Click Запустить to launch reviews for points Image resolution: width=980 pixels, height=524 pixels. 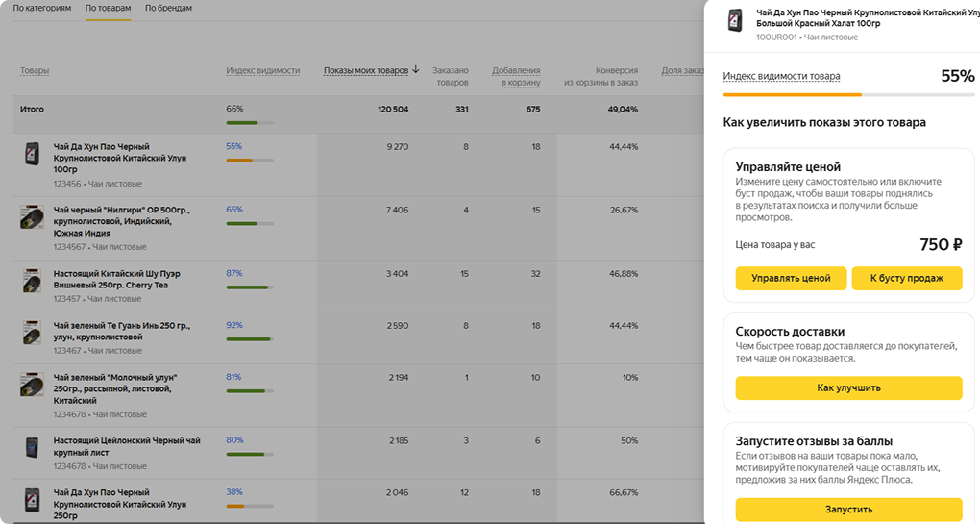pyautogui.click(x=848, y=510)
